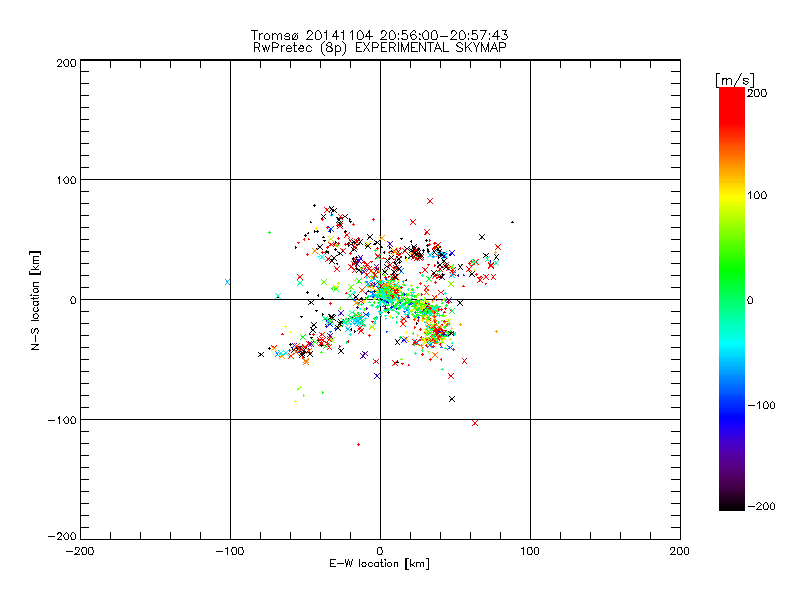Screen dimensions: 800x600
Task: Click the x-axis '-100' tick label
Action: pos(230,551)
